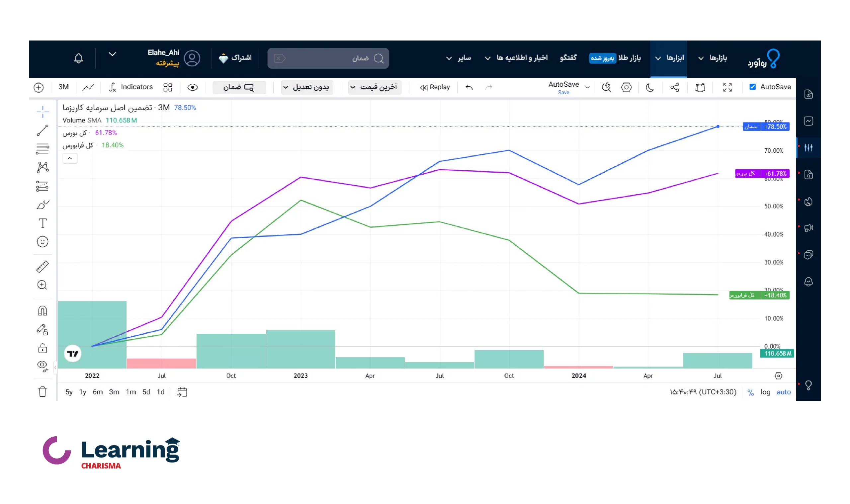Select the trend line drawing tool
This screenshot has height=504, width=850.
(x=43, y=130)
